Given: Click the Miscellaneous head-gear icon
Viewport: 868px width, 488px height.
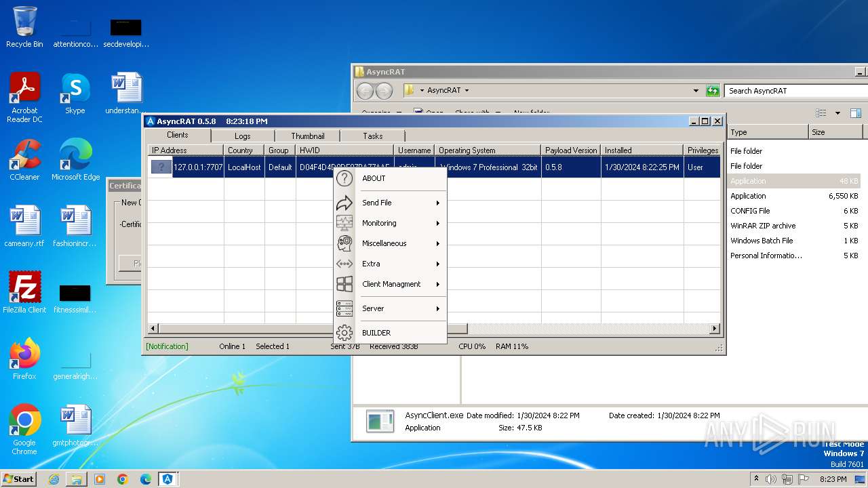Looking at the screenshot, I should coord(344,243).
